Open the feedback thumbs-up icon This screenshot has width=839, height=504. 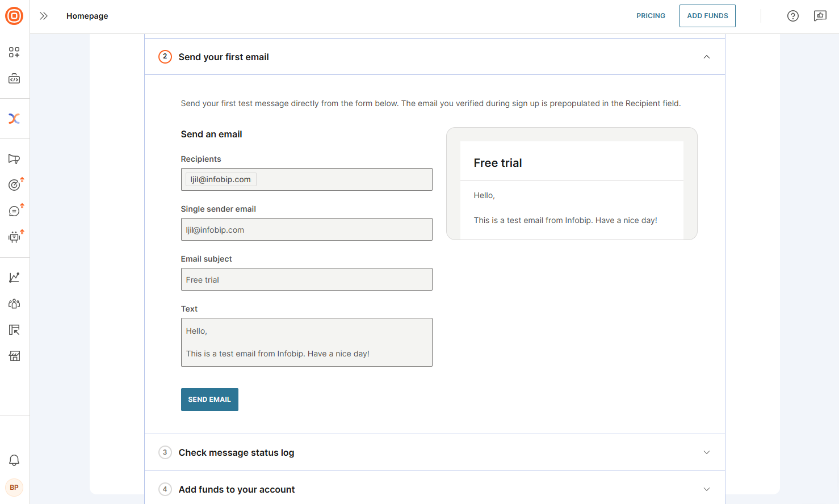pyautogui.click(x=820, y=16)
